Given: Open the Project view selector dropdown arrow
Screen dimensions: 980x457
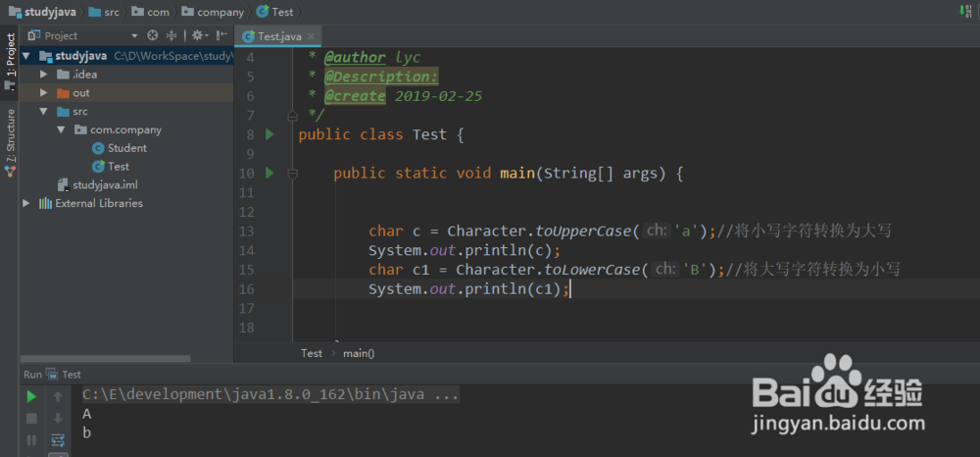Looking at the screenshot, I should 134,36.
